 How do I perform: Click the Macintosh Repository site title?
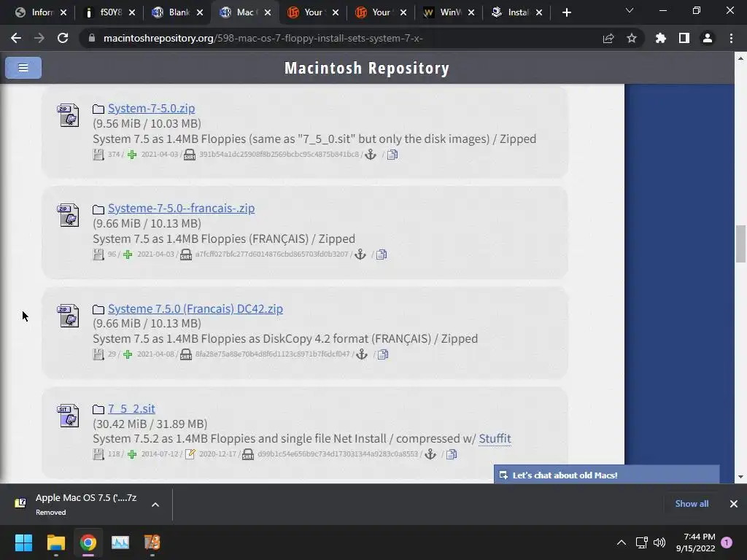367,68
